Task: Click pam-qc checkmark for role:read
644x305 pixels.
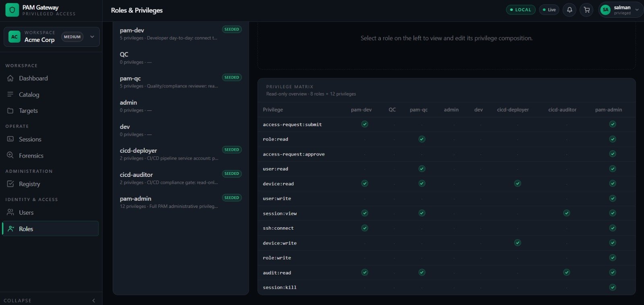Action: tap(422, 139)
